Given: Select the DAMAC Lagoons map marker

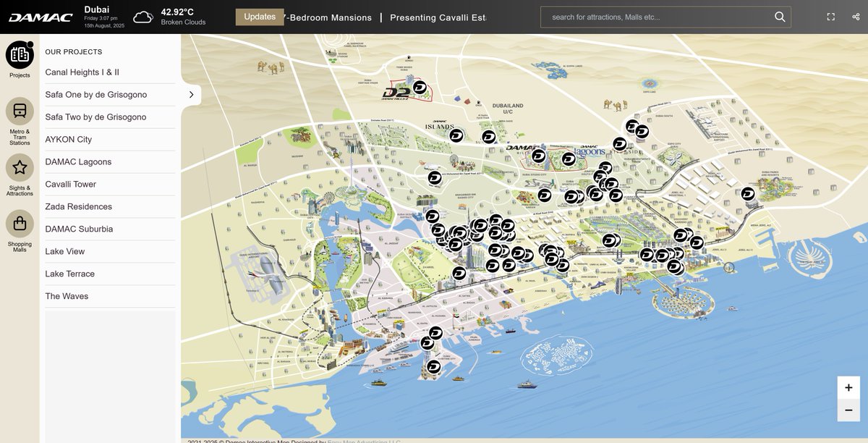Looking at the screenshot, I should [569, 159].
